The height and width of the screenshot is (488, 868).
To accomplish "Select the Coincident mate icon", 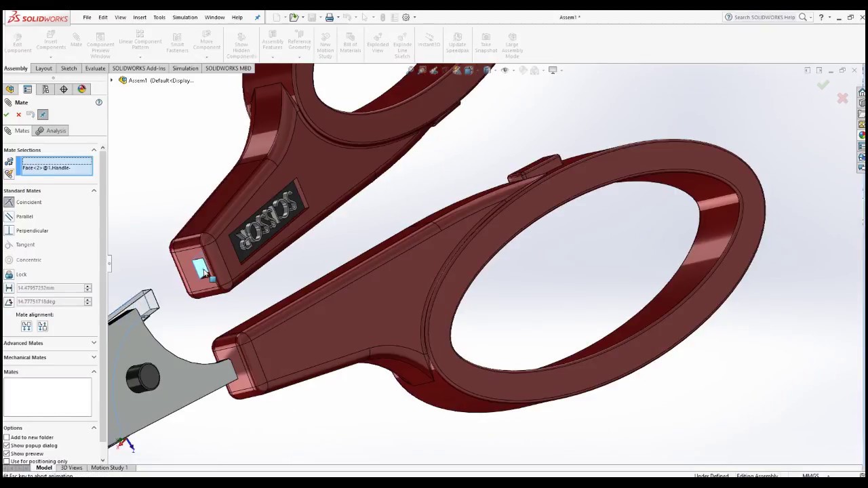I will [x=9, y=202].
